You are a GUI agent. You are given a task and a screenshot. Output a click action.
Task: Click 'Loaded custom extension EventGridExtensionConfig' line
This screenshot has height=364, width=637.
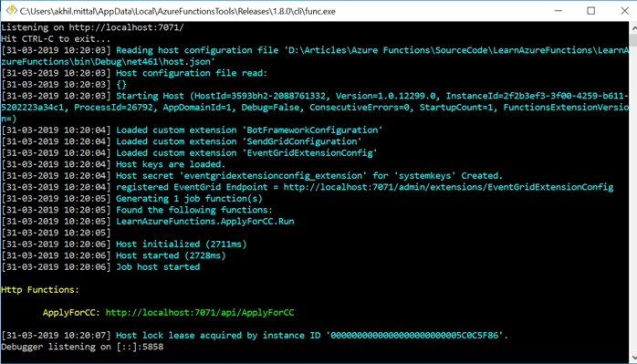click(189, 152)
